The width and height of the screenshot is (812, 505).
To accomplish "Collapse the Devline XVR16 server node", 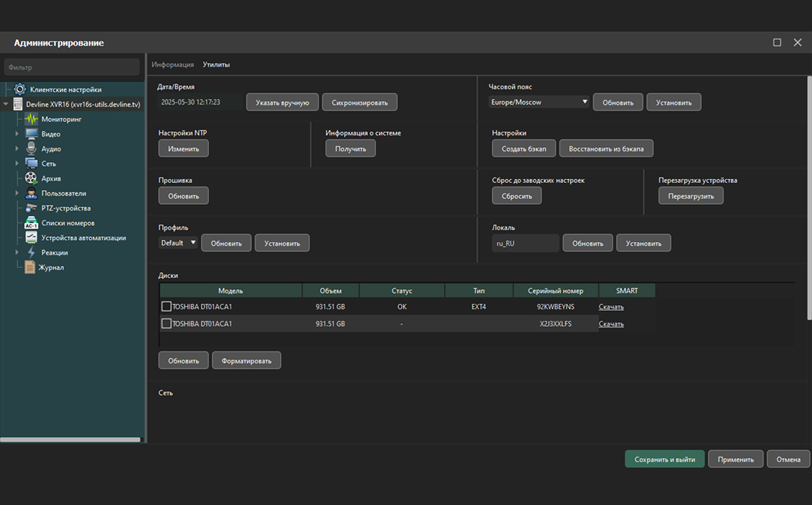I will pos(6,105).
